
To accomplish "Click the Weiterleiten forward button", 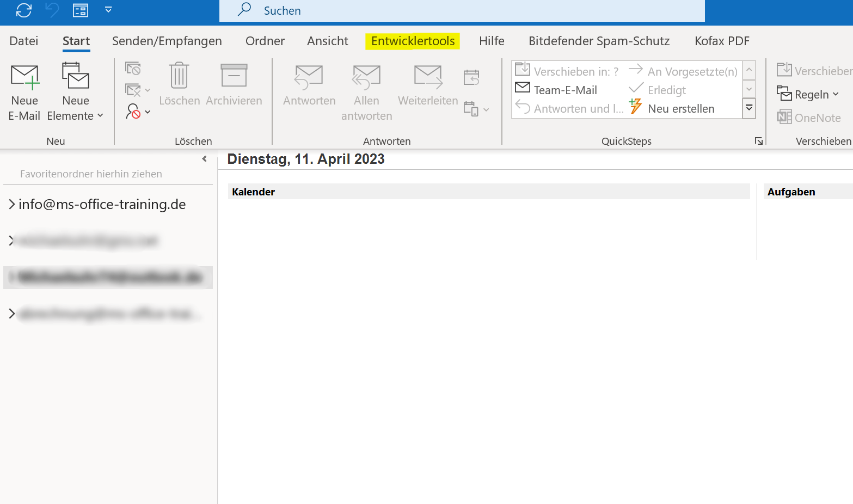I will tap(428, 85).
